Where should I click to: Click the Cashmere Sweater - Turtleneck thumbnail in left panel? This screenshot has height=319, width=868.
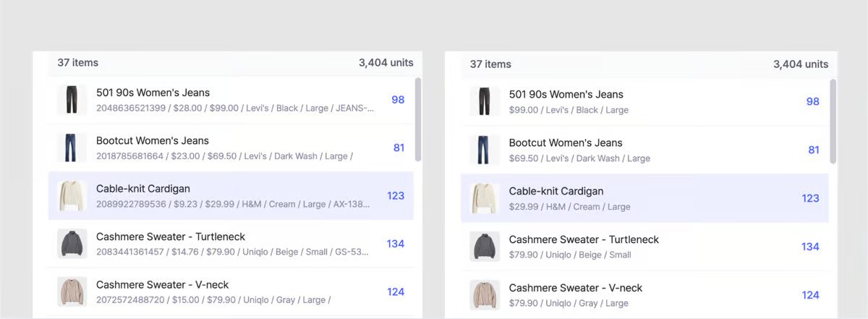click(72, 244)
